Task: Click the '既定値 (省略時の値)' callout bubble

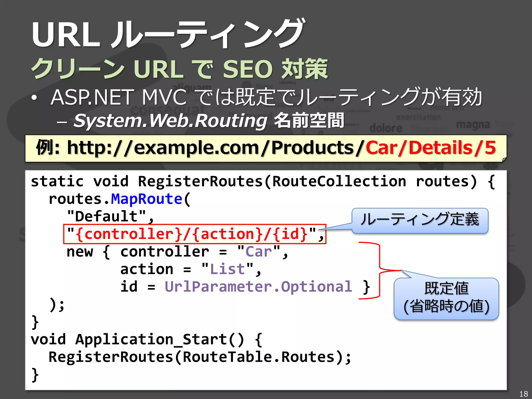Action: [x=446, y=298]
